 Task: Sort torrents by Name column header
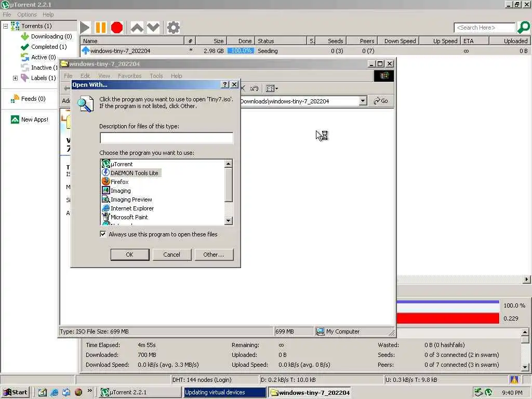pos(132,41)
